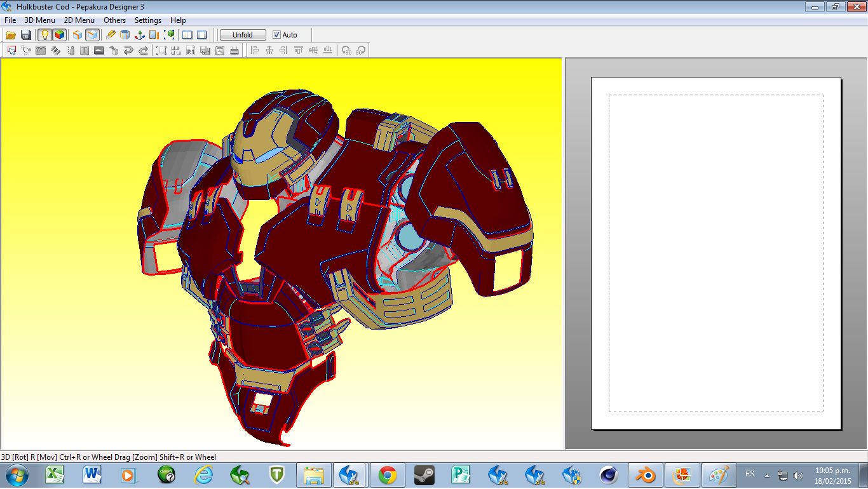Screen dimensions: 868x489
Task: Switch to the single-pane layout icon
Action: click(x=202, y=35)
